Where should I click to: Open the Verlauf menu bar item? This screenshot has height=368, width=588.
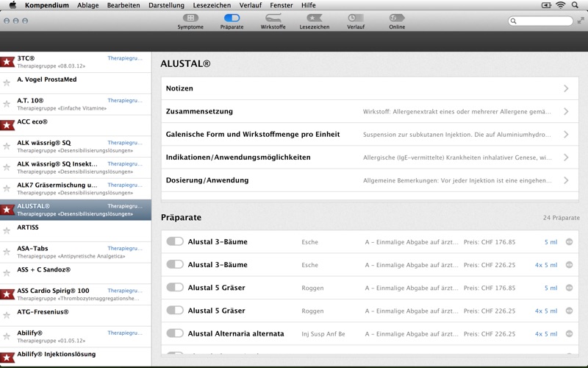(251, 5)
